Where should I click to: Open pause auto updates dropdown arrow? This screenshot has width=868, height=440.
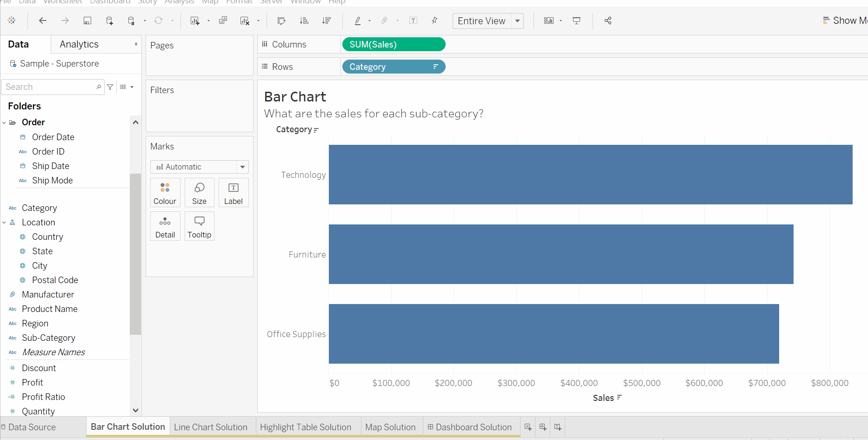(x=145, y=20)
